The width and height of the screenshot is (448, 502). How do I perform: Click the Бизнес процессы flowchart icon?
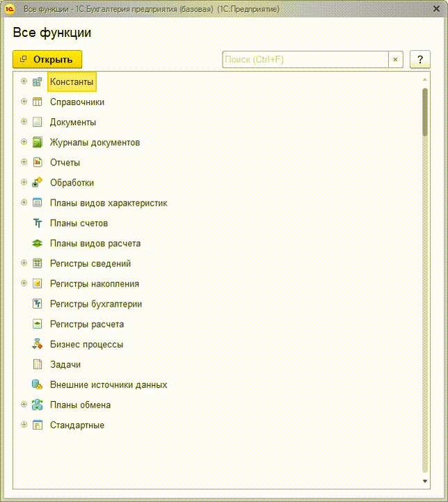37,344
